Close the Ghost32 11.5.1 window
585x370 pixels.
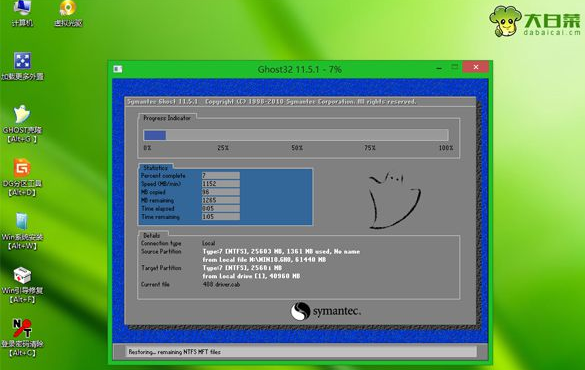point(475,67)
